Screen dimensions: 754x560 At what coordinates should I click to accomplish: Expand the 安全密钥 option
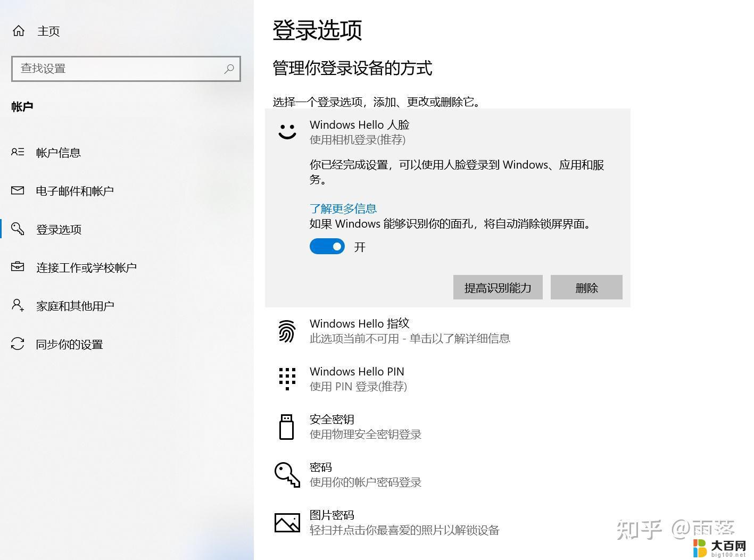coord(448,427)
